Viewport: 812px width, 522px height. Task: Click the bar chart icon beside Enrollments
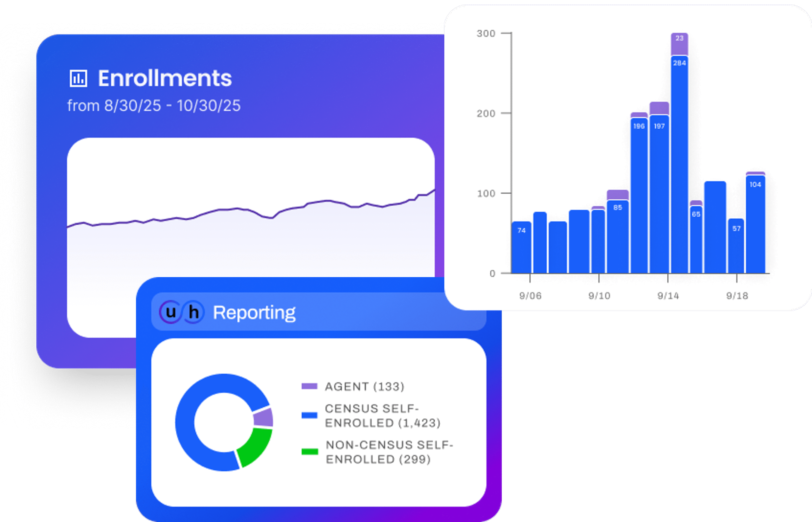click(78, 78)
